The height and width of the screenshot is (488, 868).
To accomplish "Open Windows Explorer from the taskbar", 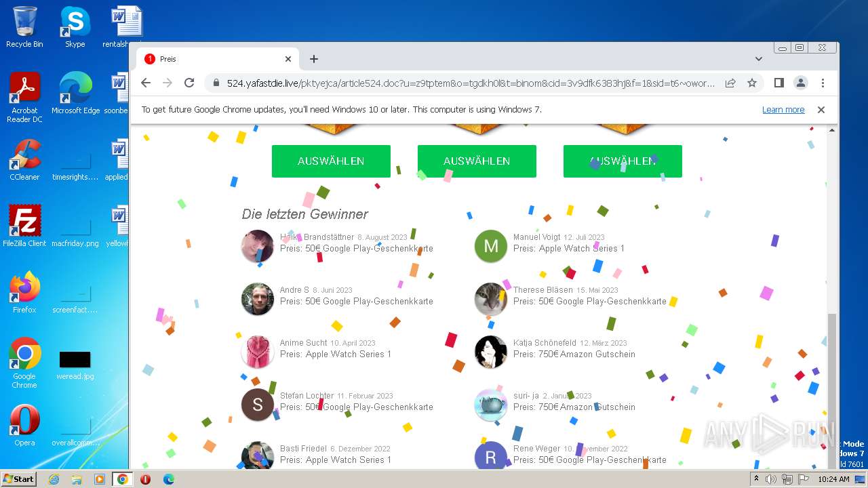I will coord(77,479).
